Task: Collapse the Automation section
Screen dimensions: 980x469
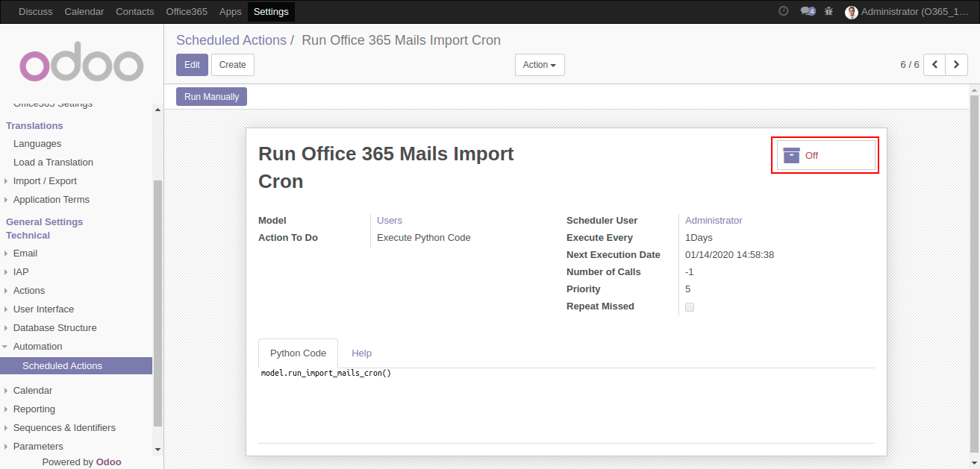Action: coord(37,347)
